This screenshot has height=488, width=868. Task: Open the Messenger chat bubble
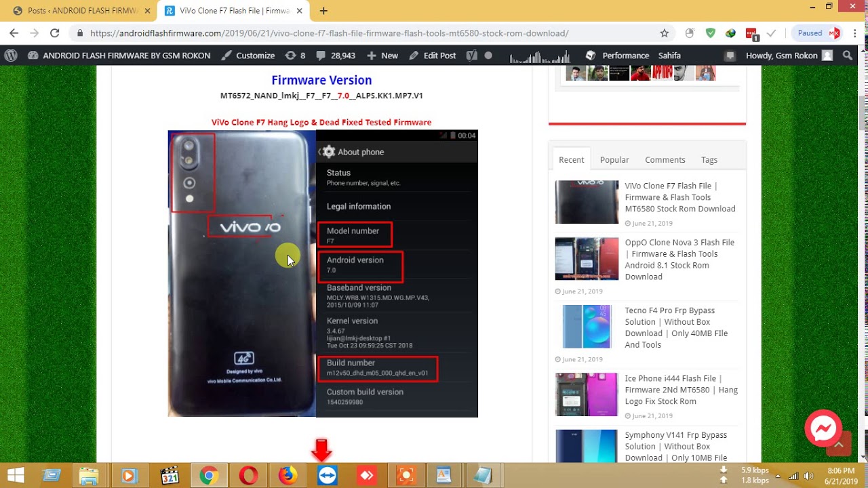tap(823, 428)
